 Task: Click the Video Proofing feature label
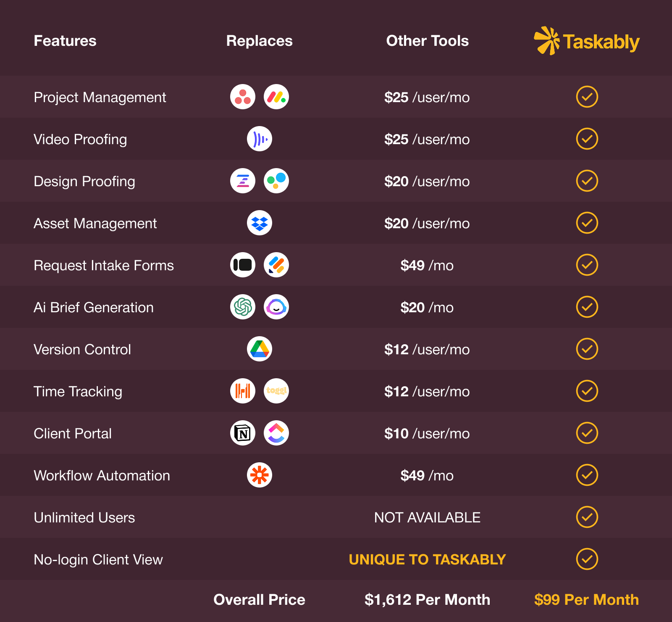pyautogui.click(x=80, y=139)
